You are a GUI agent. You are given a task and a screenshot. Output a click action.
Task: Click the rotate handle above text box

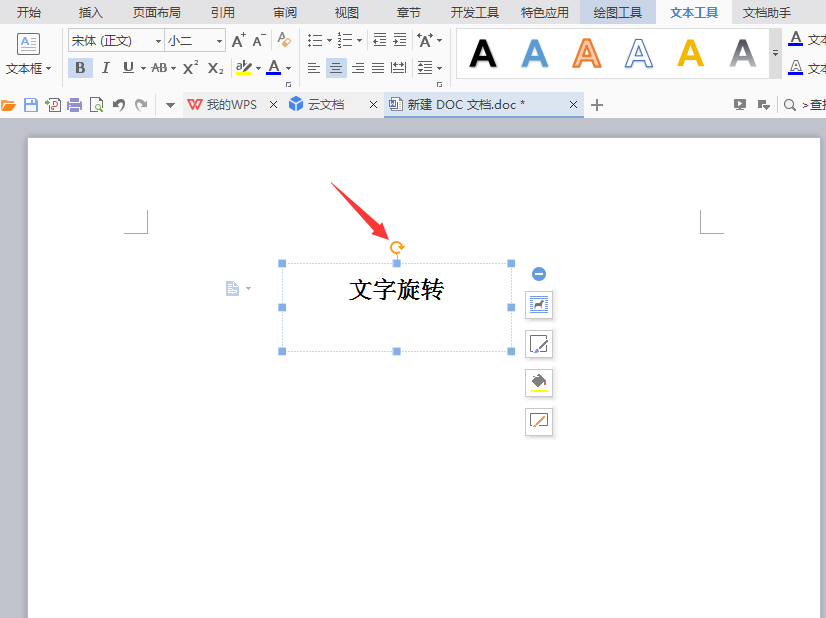tap(397, 247)
